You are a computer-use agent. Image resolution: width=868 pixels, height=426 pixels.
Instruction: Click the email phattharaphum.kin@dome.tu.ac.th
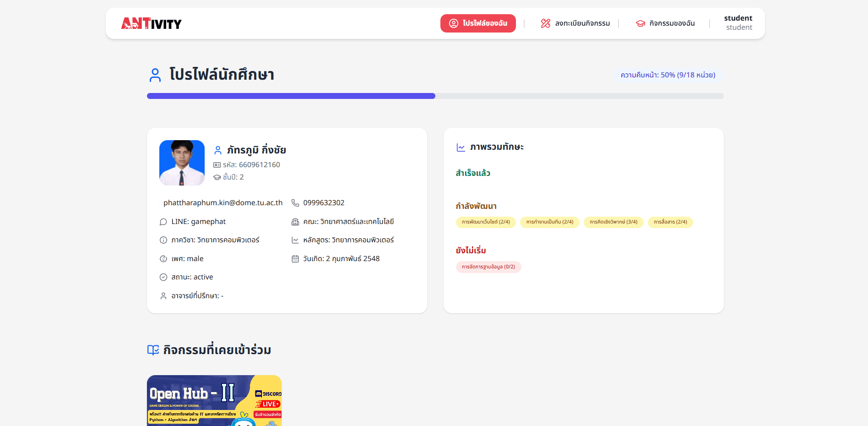[223, 203]
